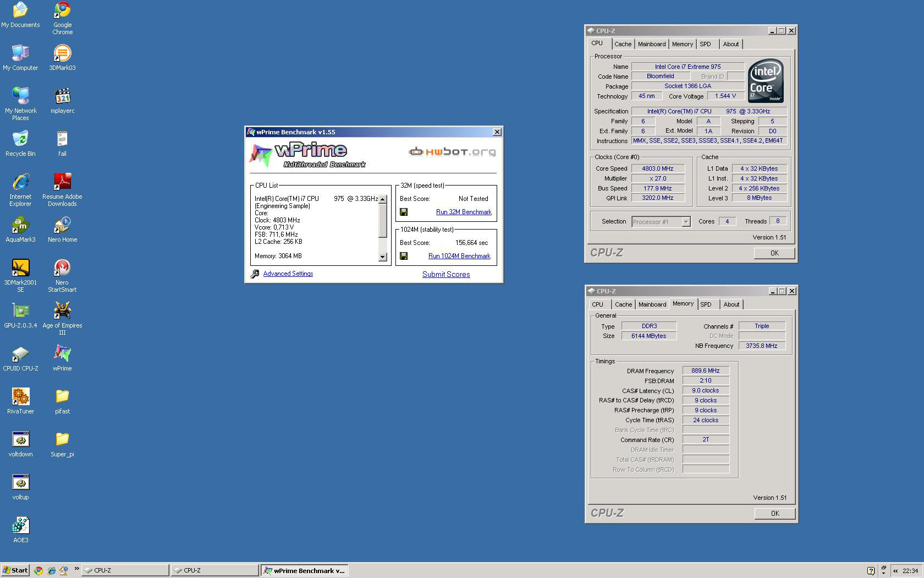Viewport: 924px width, 578px height.
Task: Expand hidden system tray icons arrow
Action: point(895,571)
